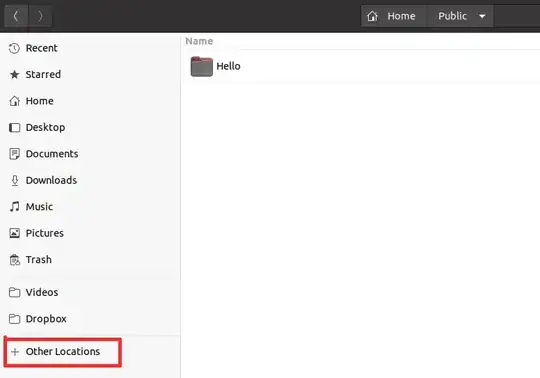Open the Dropbox bookmark folder icon
Viewport: 540px width, 378px height.
(14, 319)
